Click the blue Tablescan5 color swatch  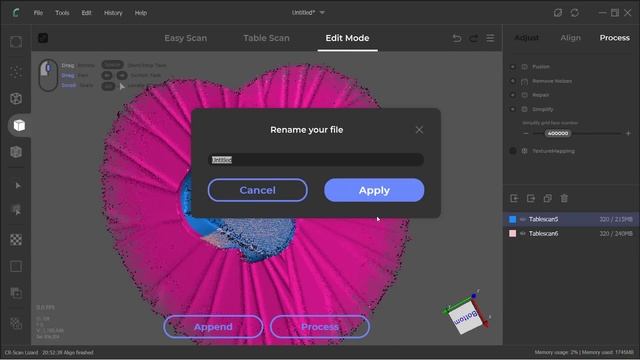click(x=513, y=220)
